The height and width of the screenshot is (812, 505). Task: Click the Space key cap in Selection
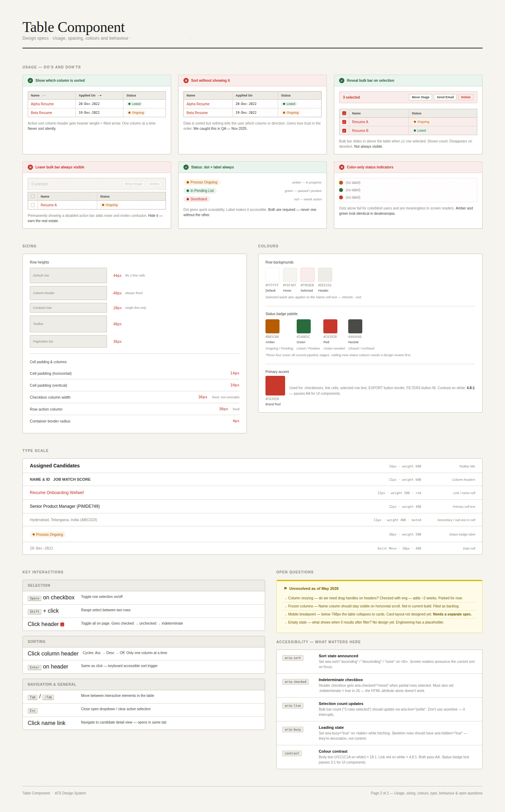34,598
